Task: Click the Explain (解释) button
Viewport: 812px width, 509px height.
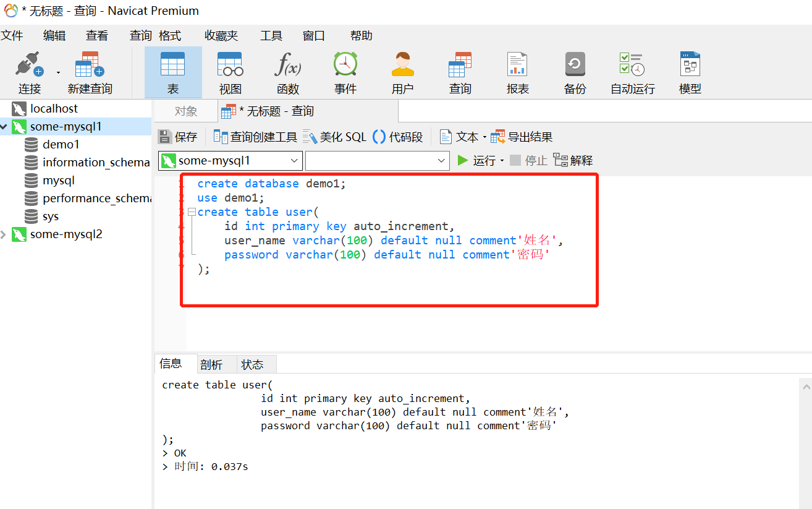Action: (573, 161)
